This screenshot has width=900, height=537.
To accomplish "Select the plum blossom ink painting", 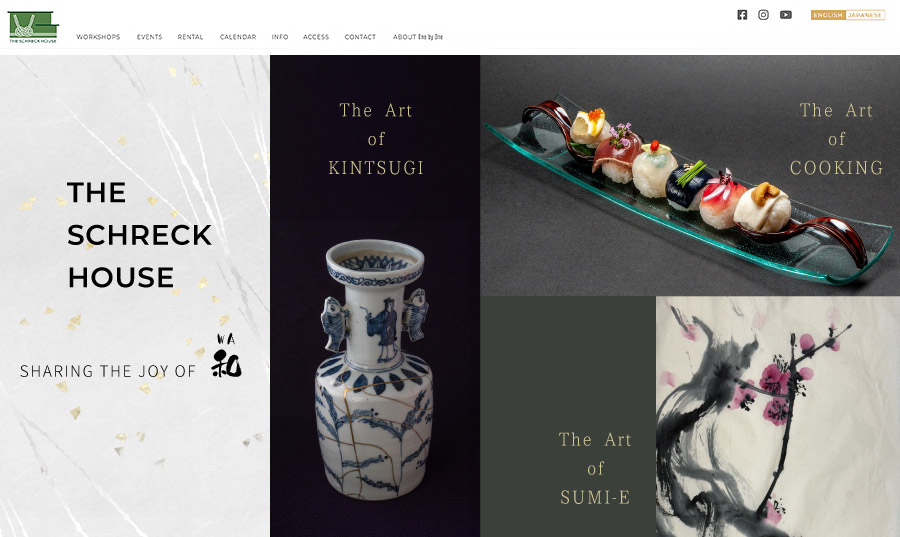I will pyautogui.click(x=778, y=417).
